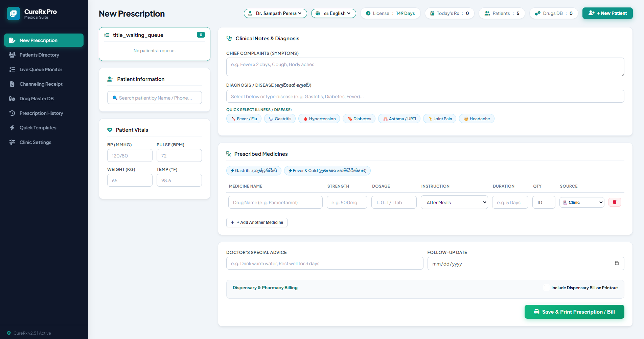
Task: Click the Follow-up Date field
Action: tap(526, 263)
